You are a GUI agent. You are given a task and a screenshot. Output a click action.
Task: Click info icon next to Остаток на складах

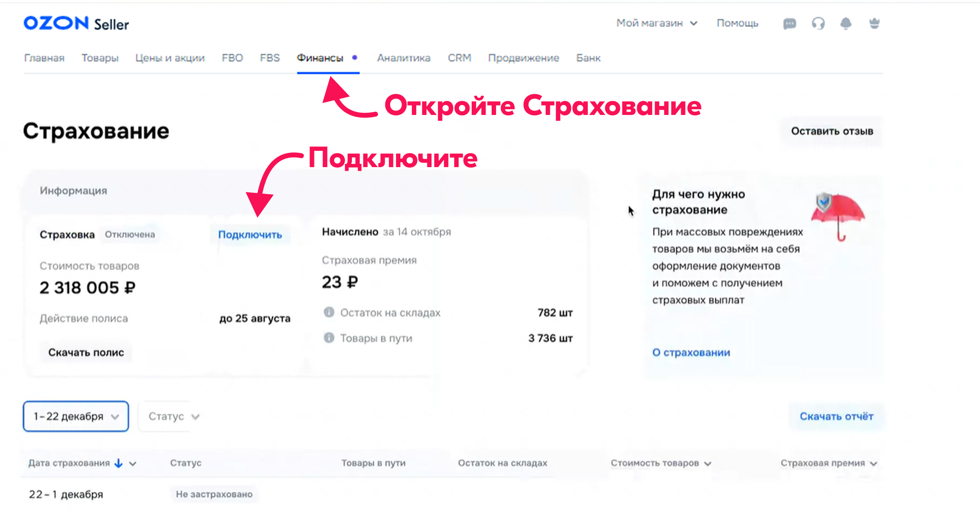pos(329,312)
